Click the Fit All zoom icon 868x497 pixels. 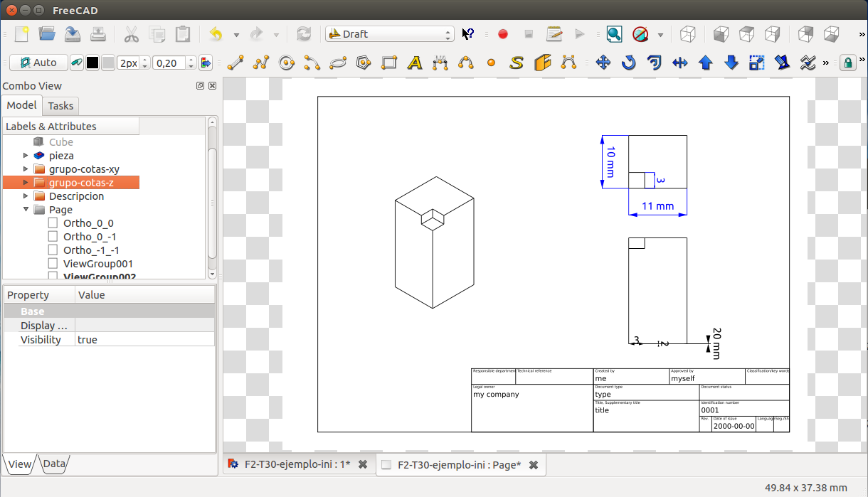tap(614, 33)
